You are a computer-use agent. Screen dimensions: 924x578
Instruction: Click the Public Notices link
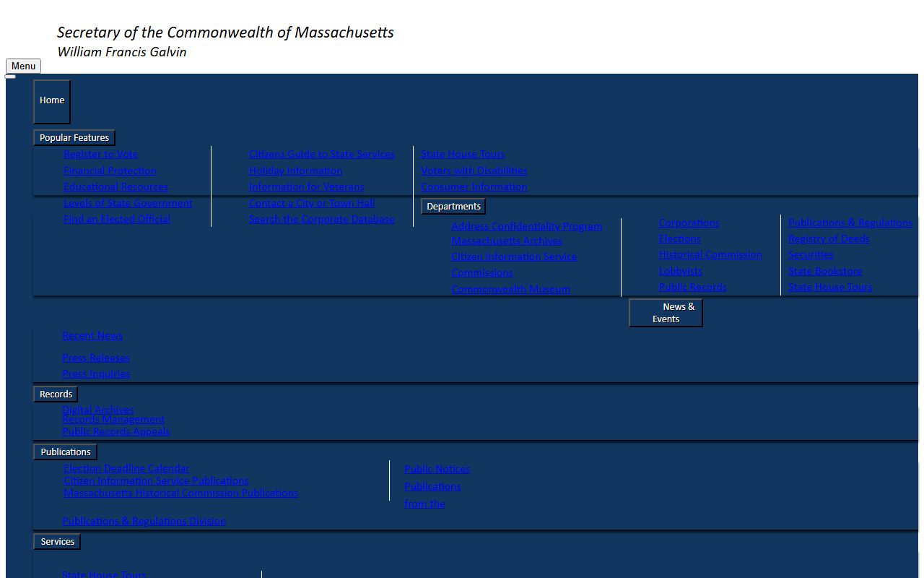(x=437, y=469)
